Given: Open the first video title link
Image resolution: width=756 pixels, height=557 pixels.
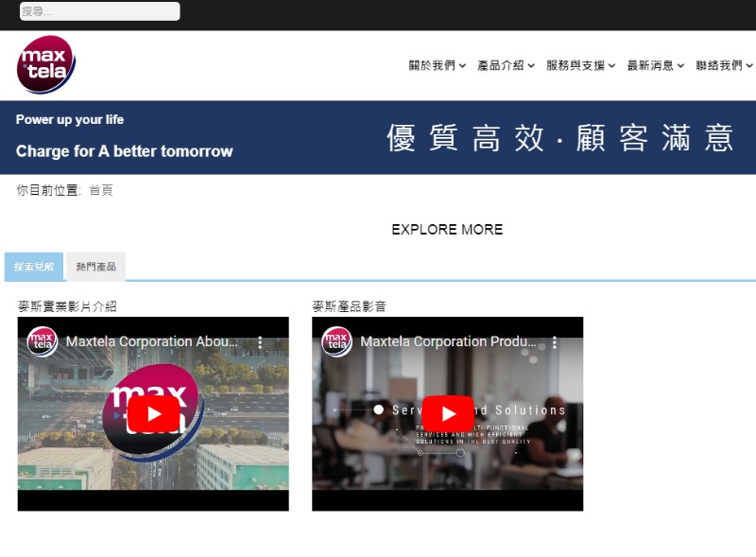Looking at the screenshot, I should pyautogui.click(x=151, y=341).
